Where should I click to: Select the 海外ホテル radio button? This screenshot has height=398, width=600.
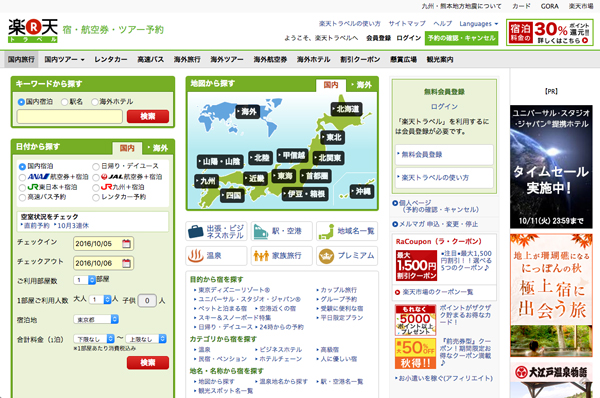pos(95,102)
